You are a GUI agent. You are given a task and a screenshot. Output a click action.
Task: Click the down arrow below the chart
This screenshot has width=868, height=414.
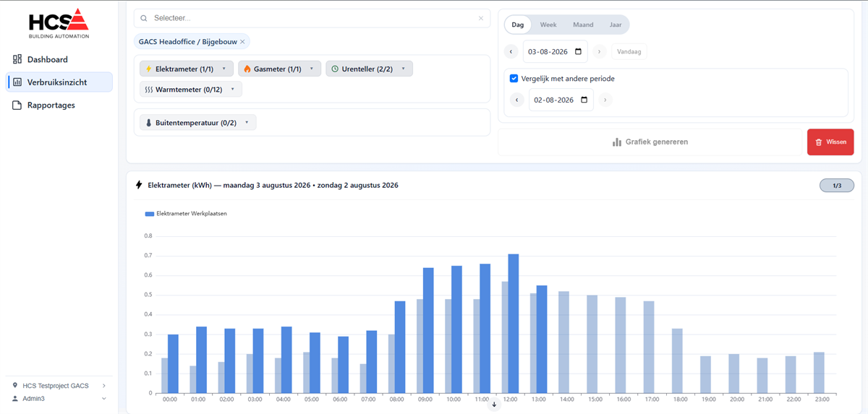495,405
